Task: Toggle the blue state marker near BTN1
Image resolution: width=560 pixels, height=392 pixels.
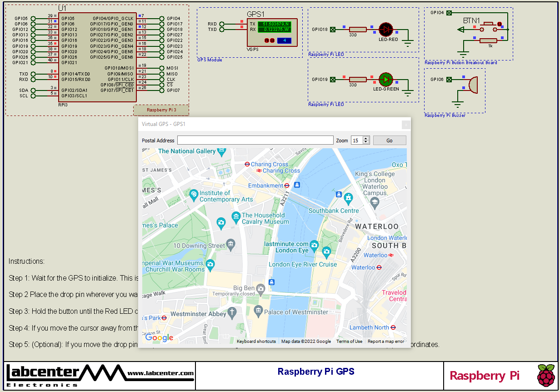Action: 501,26
